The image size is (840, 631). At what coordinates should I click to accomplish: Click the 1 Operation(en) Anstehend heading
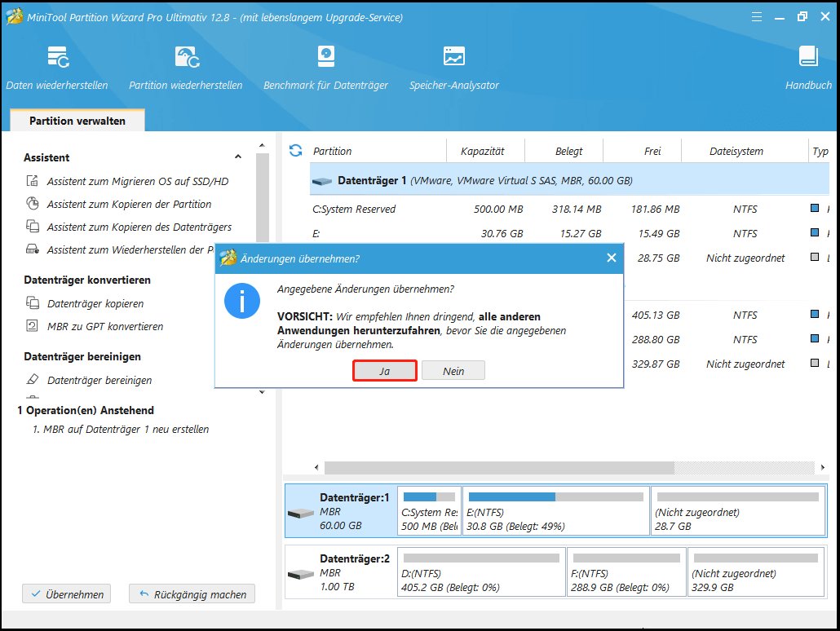[86, 410]
